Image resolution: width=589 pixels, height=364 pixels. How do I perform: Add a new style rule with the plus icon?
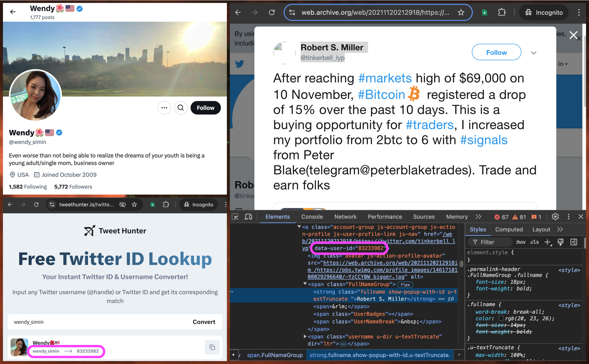click(548, 242)
